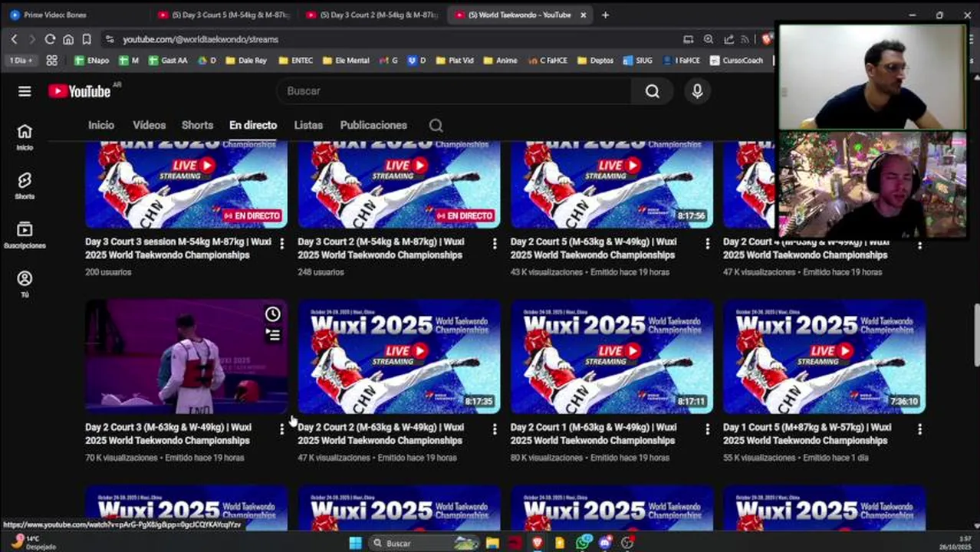This screenshot has width=980, height=552.
Task: Switch to the Vídeos channel tab
Action: click(149, 125)
